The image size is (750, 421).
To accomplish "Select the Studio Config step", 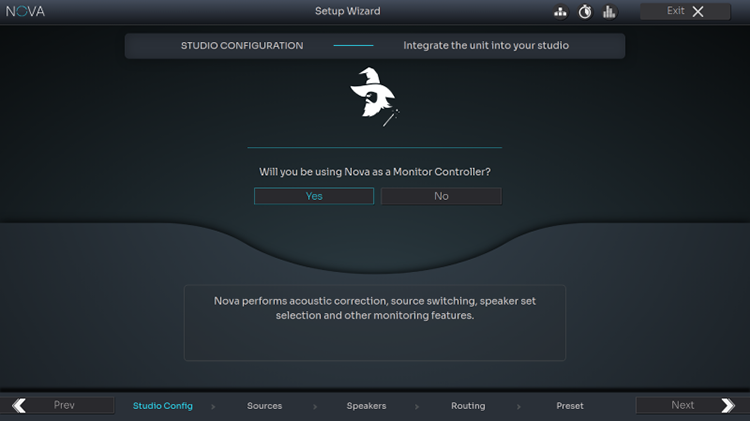I will [x=163, y=406].
